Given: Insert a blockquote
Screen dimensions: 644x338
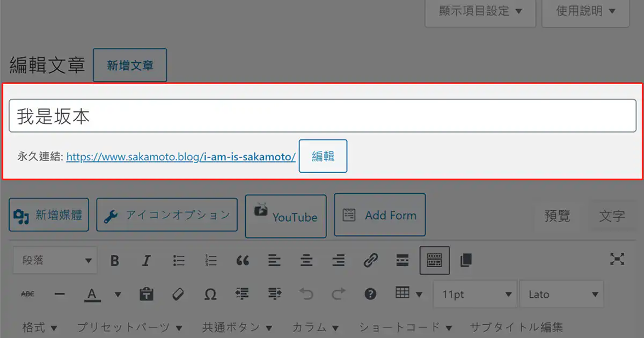Looking at the screenshot, I should pyautogui.click(x=243, y=261).
